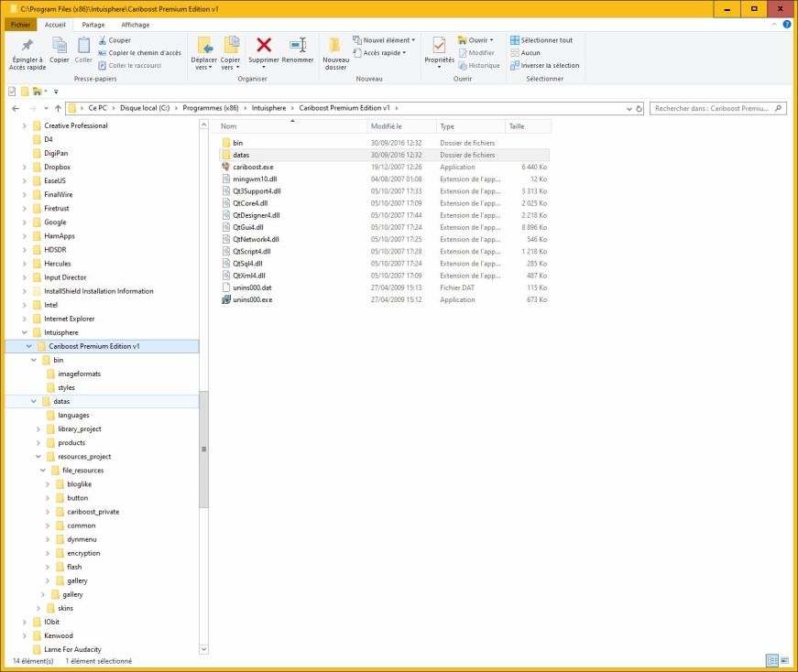
Task: Open recent locations dropdown arrow
Action: pyautogui.click(x=46, y=108)
